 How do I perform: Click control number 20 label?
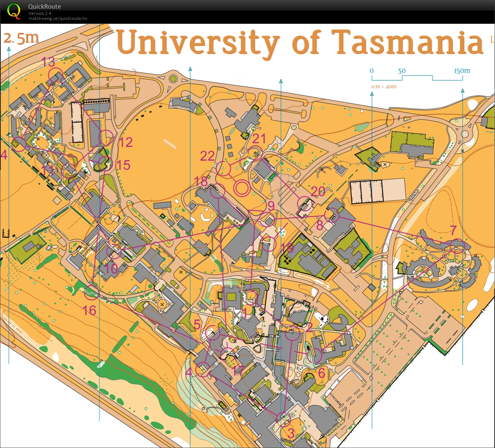point(318,192)
